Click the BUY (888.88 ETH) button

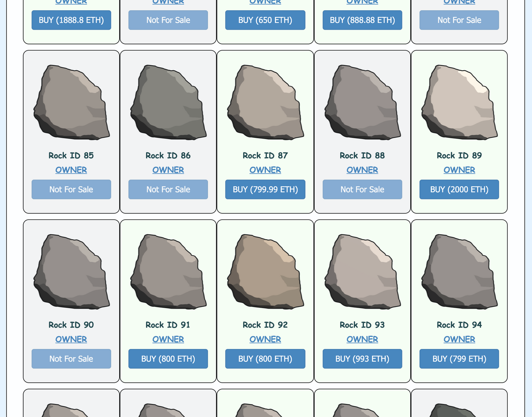pyautogui.click(x=362, y=20)
